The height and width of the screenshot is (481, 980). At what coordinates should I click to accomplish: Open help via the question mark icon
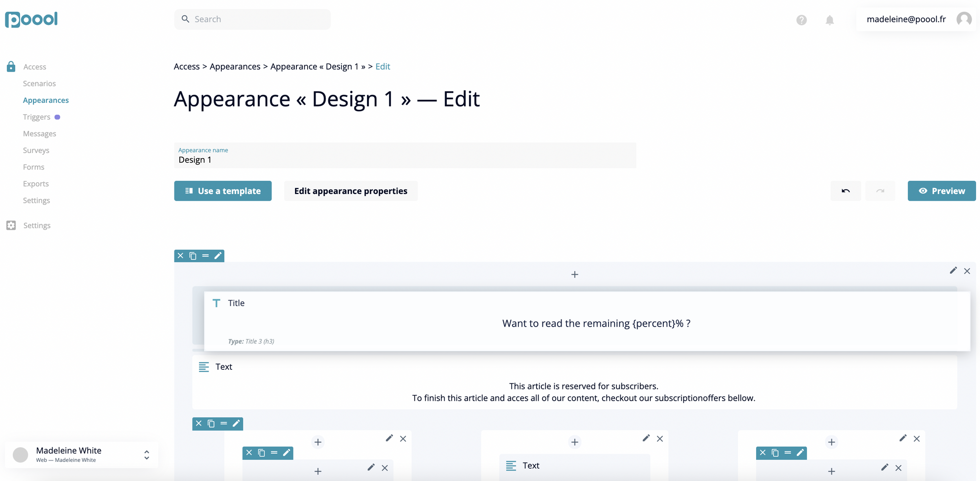pyautogui.click(x=801, y=20)
